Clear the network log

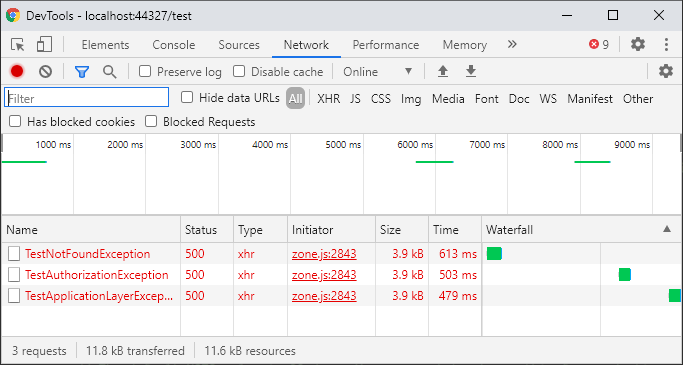(45, 71)
